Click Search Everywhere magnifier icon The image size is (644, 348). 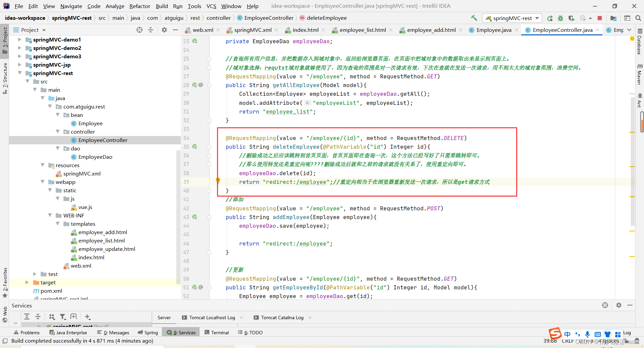tap(638, 18)
